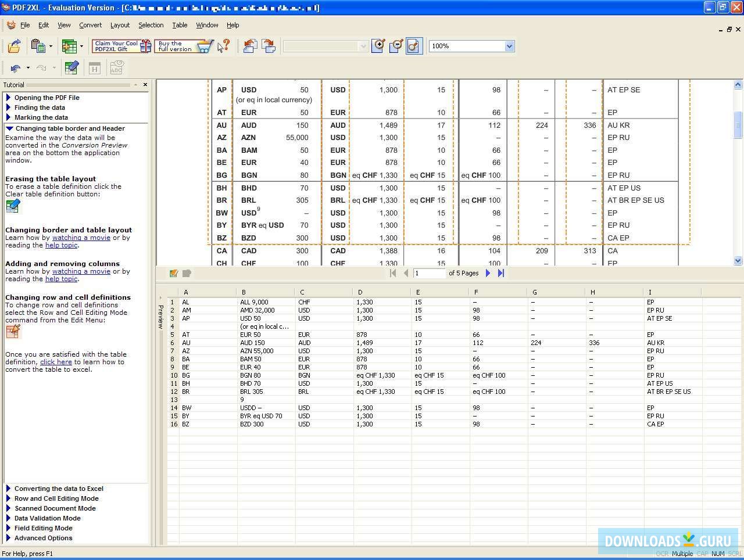Expand the Advanced Options tutorial section
Screen dimensions: 744x560
(x=44, y=538)
